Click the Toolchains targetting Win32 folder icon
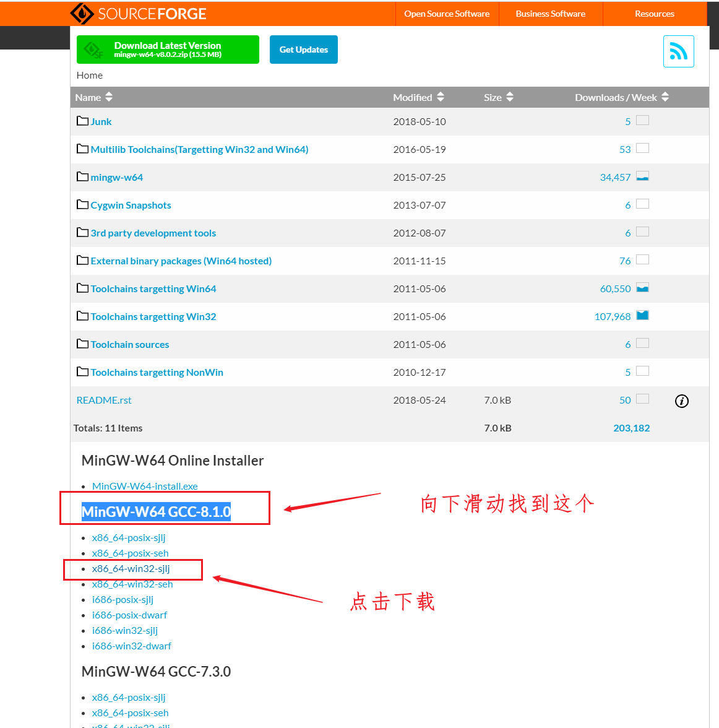The width and height of the screenshot is (719, 728). [x=83, y=316]
